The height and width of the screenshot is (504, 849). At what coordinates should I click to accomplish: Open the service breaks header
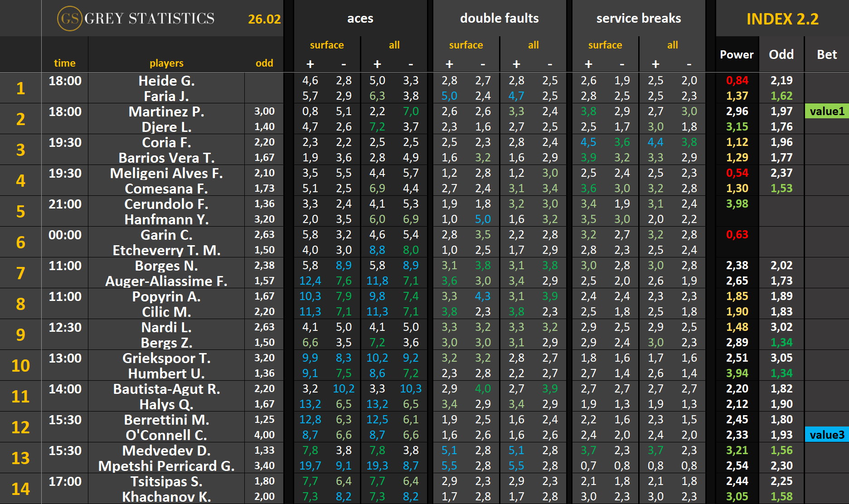[638, 19]
